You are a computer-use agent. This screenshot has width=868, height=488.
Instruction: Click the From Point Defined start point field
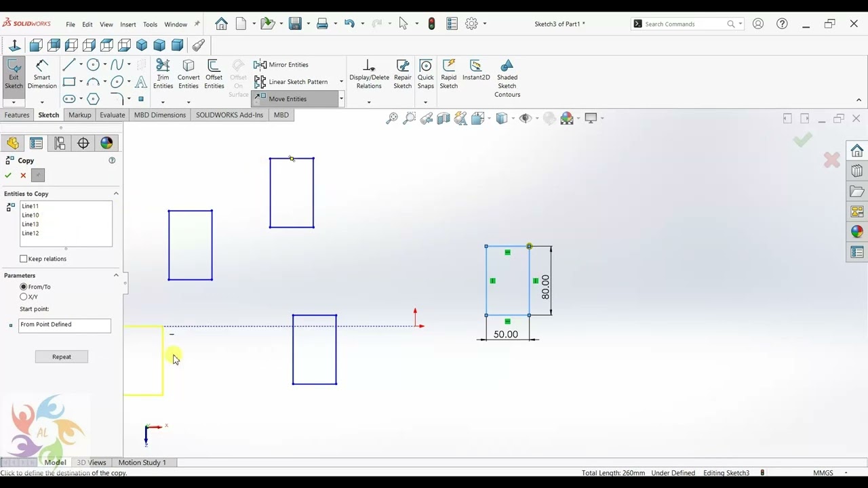click(x=64, y=325)
